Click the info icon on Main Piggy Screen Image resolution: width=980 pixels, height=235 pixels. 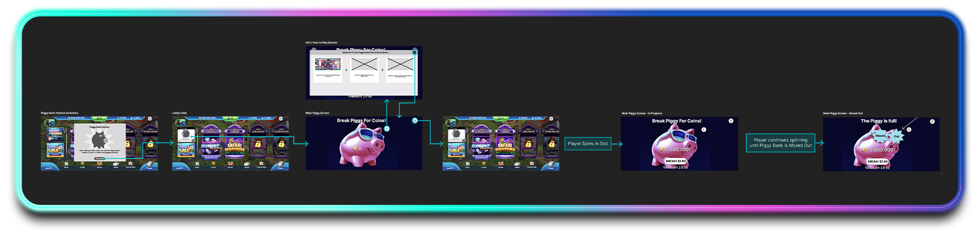point(387,129)
